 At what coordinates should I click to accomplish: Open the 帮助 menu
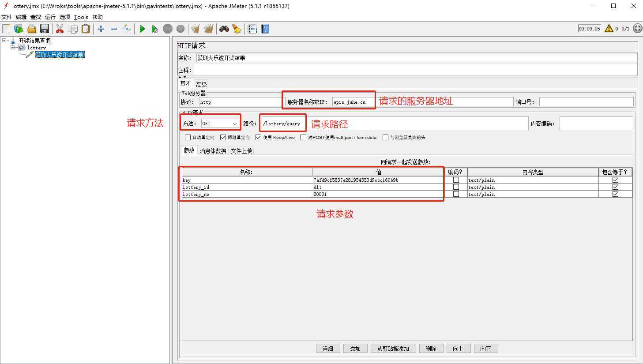click(x=98, y=17)
